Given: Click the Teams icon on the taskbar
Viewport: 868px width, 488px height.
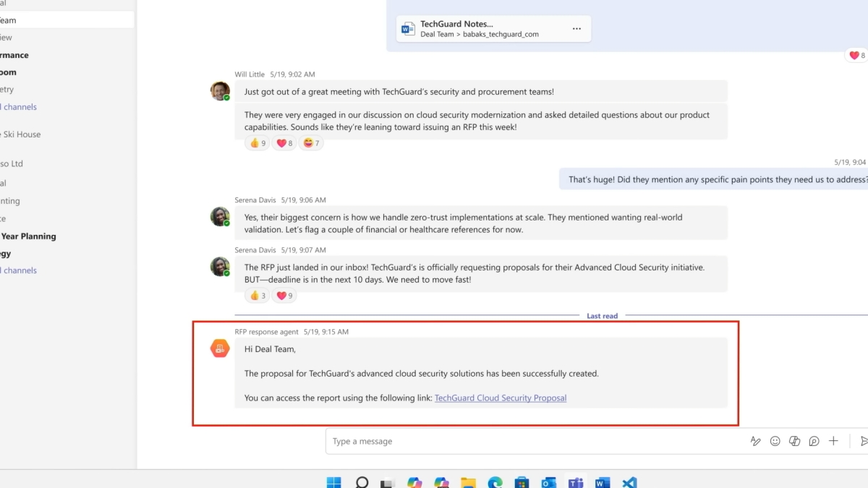Looking at the screenshot, I should pos(576,482).
